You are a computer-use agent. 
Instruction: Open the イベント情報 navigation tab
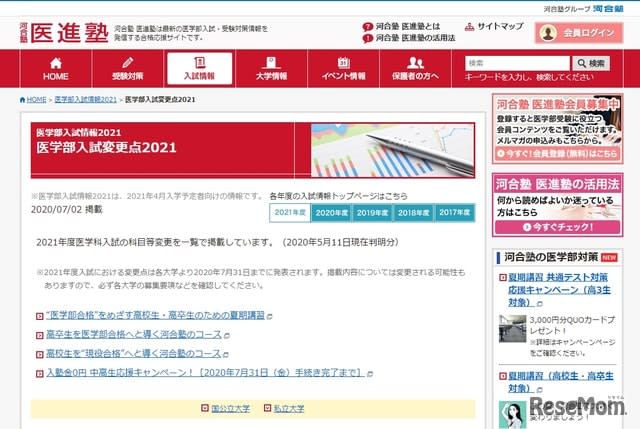point(343,69)
